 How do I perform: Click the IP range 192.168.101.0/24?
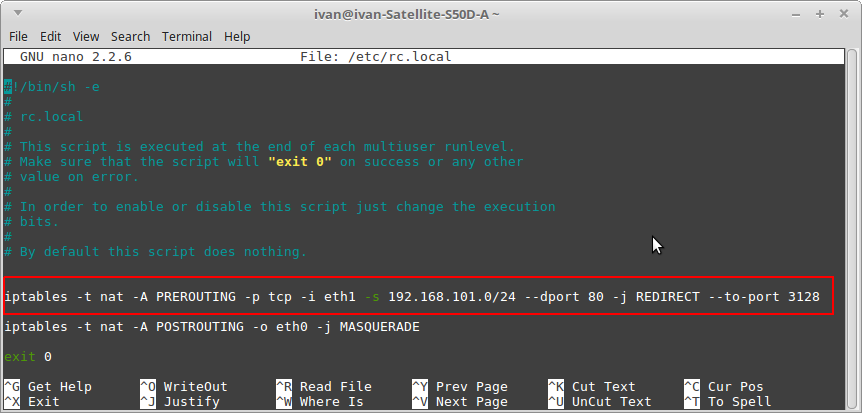(452, 297)
